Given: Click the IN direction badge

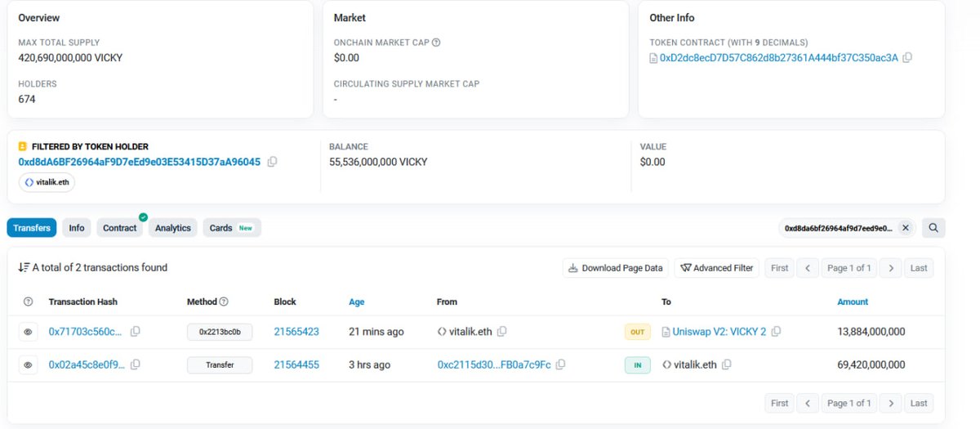Looking at the screenshot, I should tap(638, 365).
